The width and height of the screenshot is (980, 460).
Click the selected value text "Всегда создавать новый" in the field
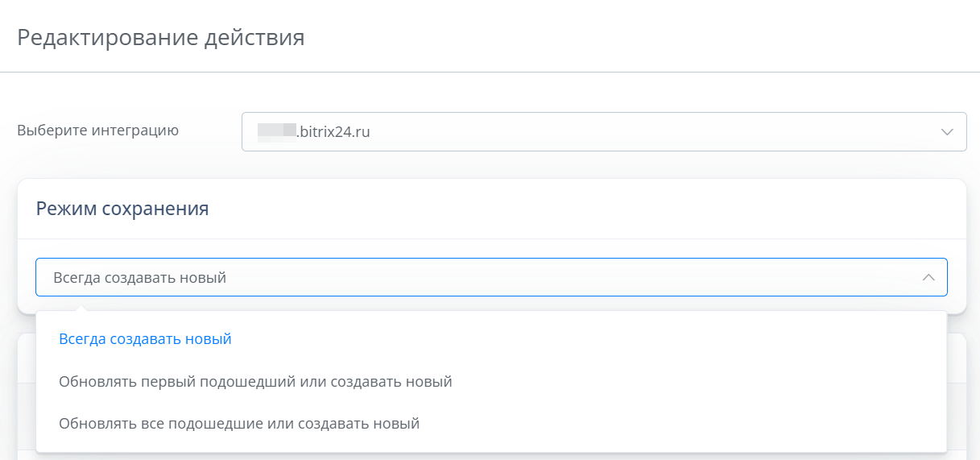[x=139, y=278]
